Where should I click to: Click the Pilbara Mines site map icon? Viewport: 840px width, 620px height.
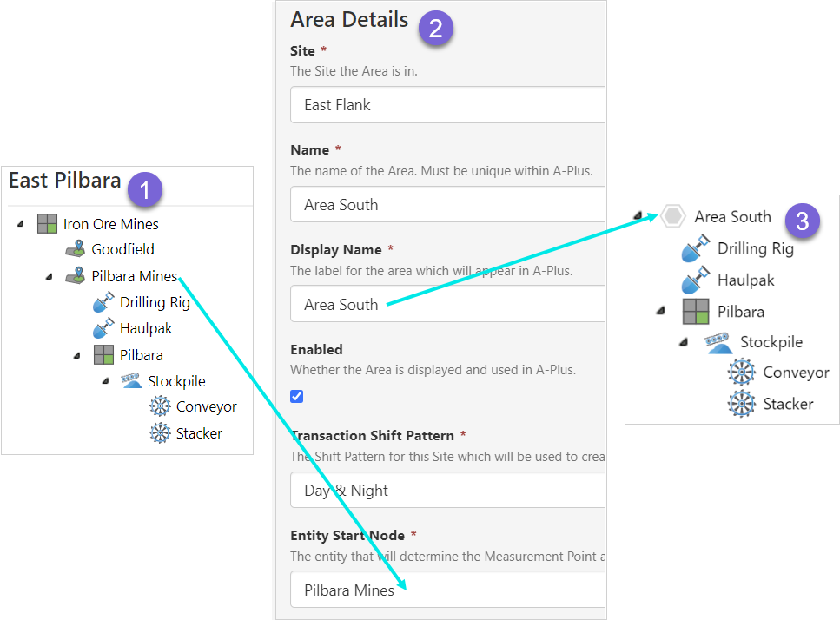(76, 276)
